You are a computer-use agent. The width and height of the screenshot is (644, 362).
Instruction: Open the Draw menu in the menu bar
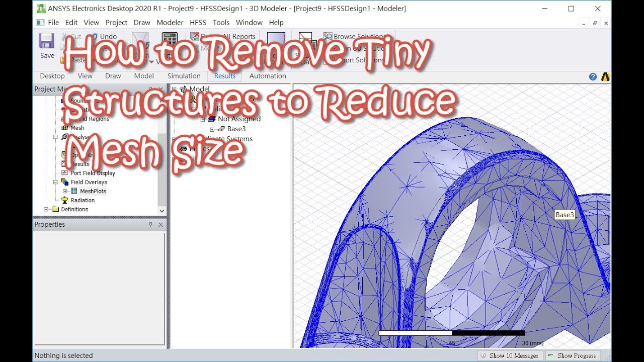[x=142, y=23]
